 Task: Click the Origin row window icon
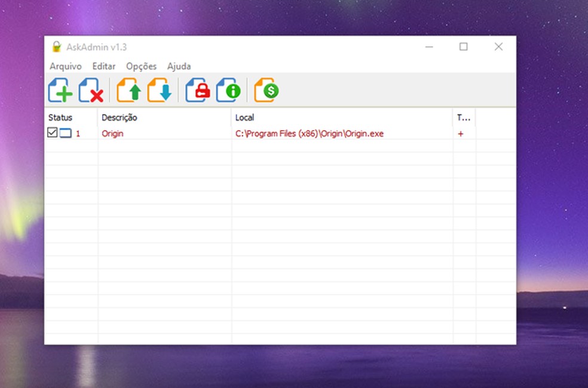click(x=65, y=133)
